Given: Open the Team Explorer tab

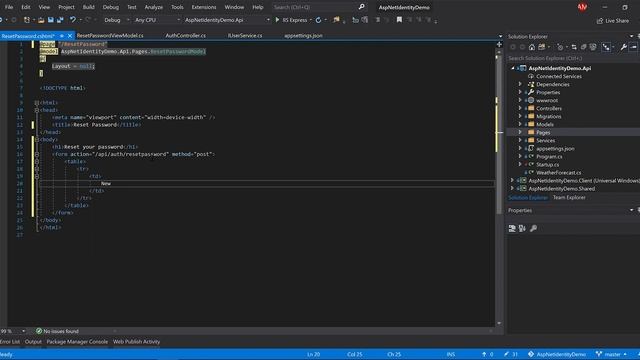Looking at the screenshot, I should [x=569, y=198].
